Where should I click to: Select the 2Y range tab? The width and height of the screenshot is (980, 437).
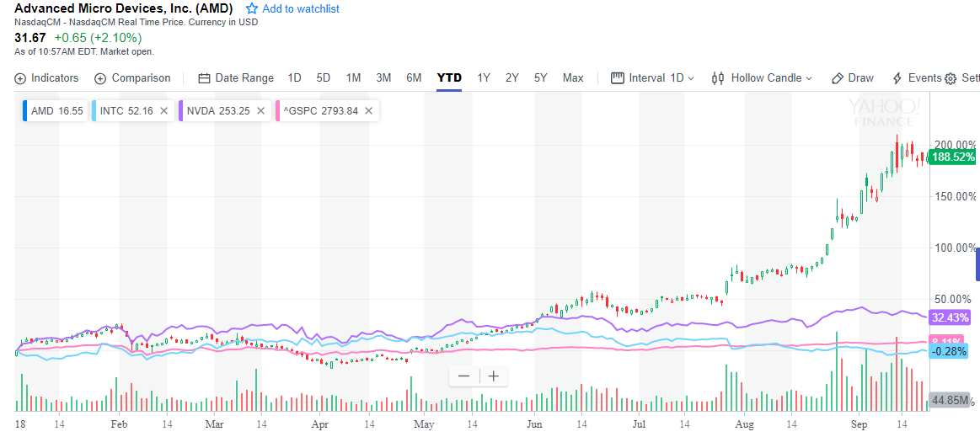coord(512,78)
